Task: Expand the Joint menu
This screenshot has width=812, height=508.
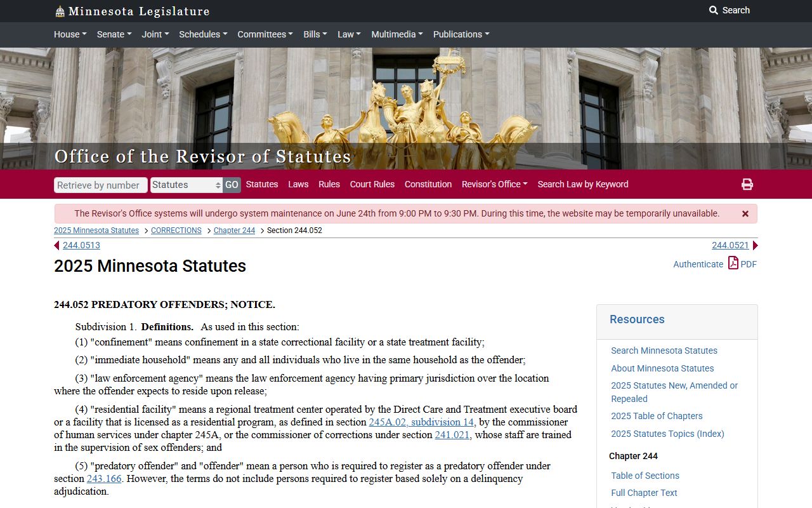Action: coord(155,34)
